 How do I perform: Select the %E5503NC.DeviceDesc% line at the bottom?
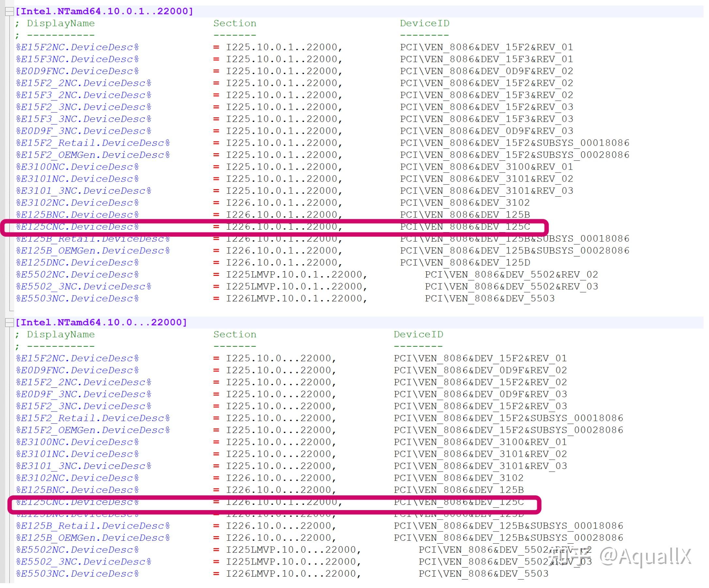coord(78,574)
